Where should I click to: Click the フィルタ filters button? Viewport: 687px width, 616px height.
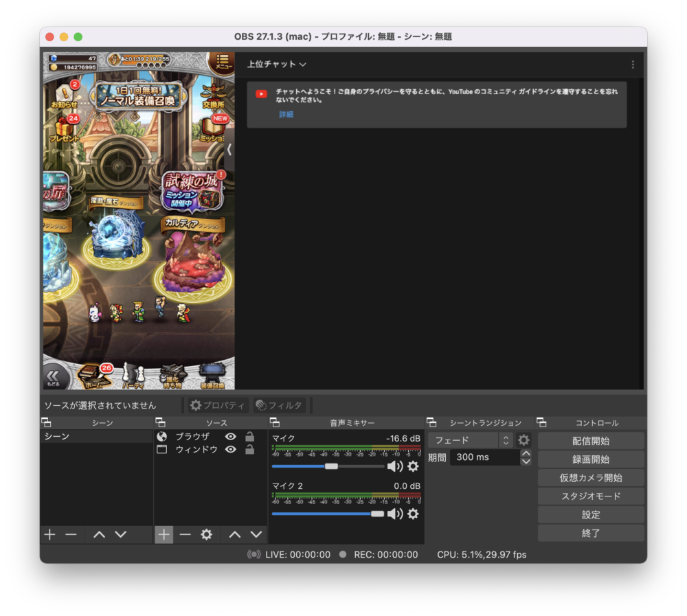279,405
